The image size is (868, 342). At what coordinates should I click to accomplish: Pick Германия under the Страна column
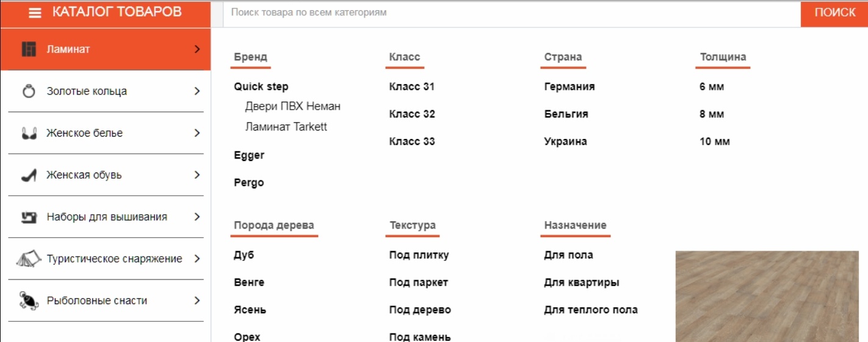[569, 87]
